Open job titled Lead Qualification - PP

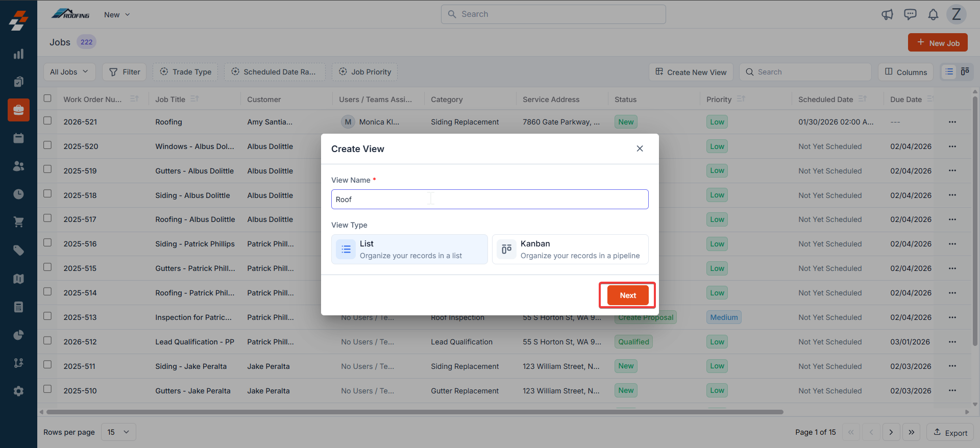tap(194, 342)
